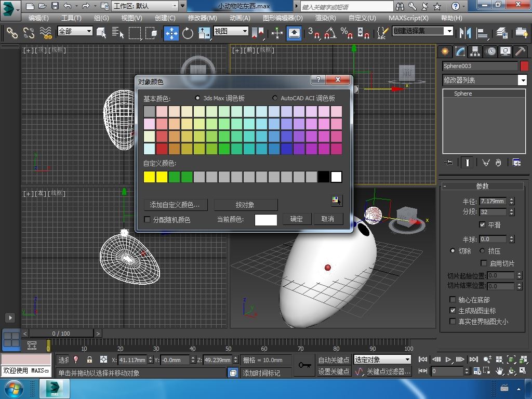Viewport: 532px width, 399px height.
Task: Switch to the Modify command panel
Action: 460,51
